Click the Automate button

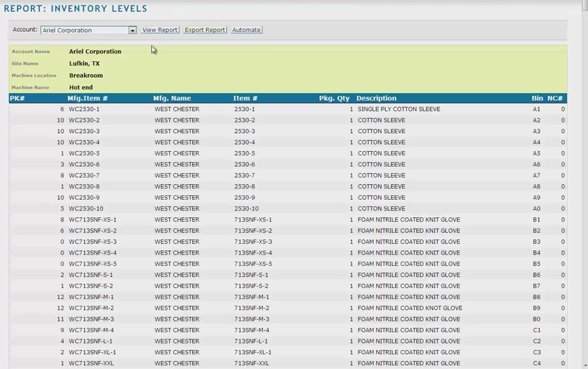point(246,30)
